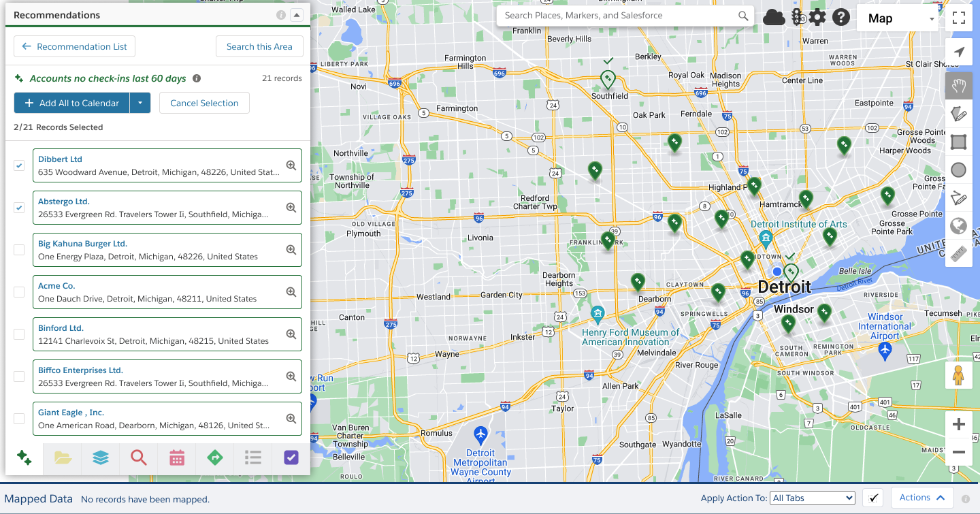Select the ruler measure tool

(959, 253)
